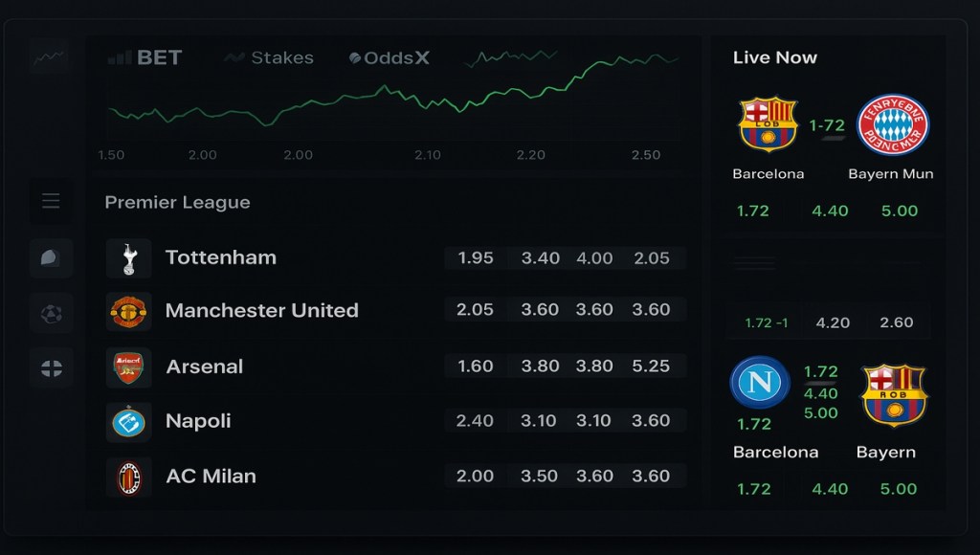
Task: Expand the Premier League section header
Action: pos(177,202)
